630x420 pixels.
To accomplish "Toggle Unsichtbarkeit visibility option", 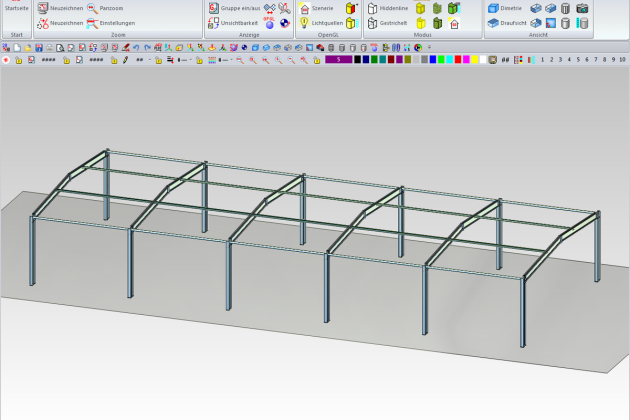I will [214, 22].
